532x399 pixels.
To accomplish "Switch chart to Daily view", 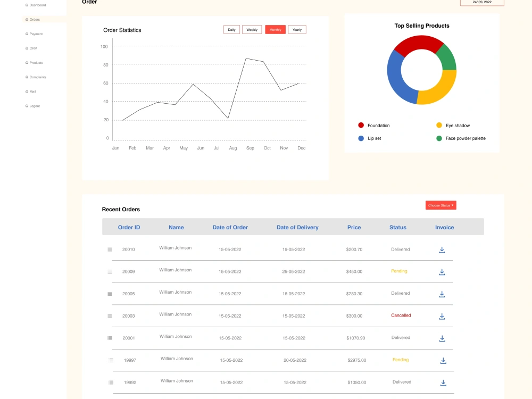I will [x=232, y=30].
